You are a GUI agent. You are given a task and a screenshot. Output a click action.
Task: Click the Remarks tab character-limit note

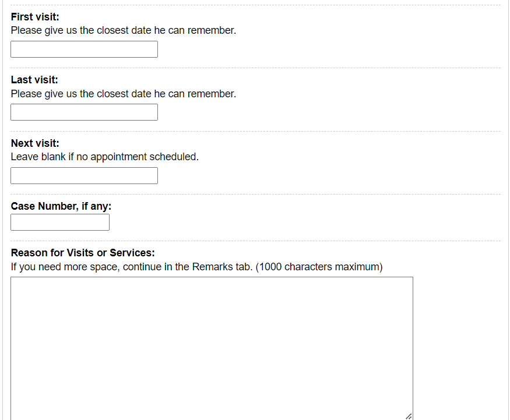196,267
